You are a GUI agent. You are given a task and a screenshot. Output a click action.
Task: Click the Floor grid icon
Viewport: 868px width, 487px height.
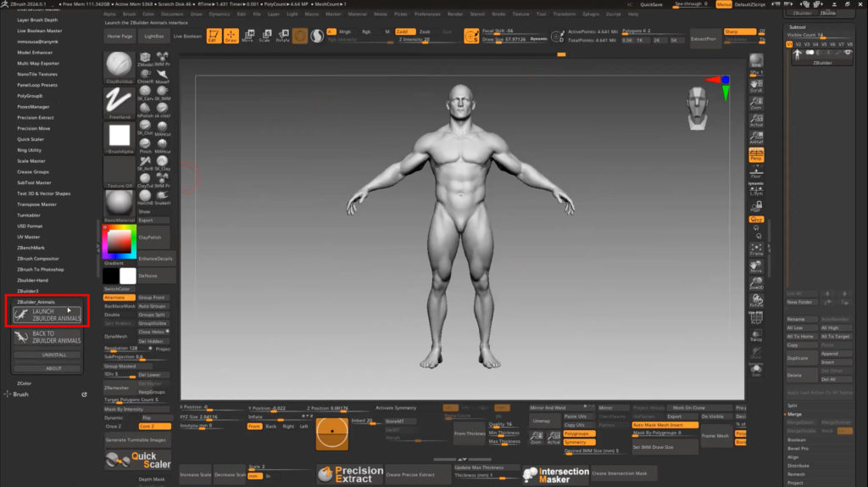coord(755,172)
